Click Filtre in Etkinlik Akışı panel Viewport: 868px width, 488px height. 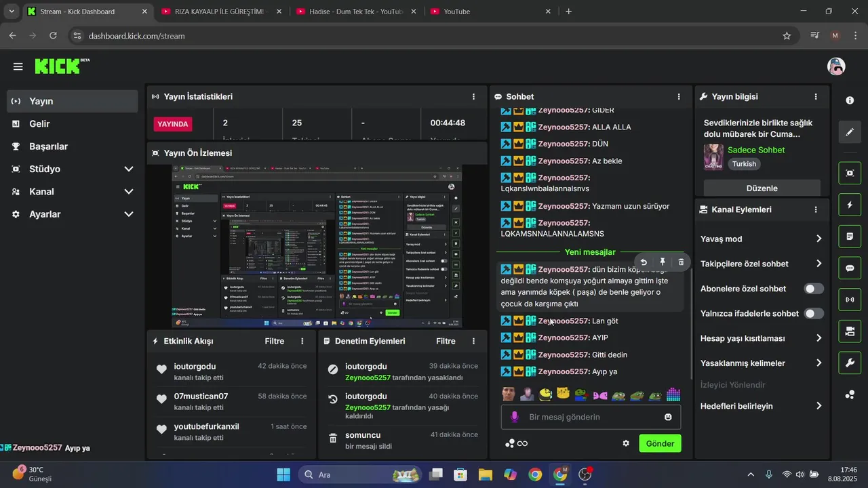[x=275, y=341]
